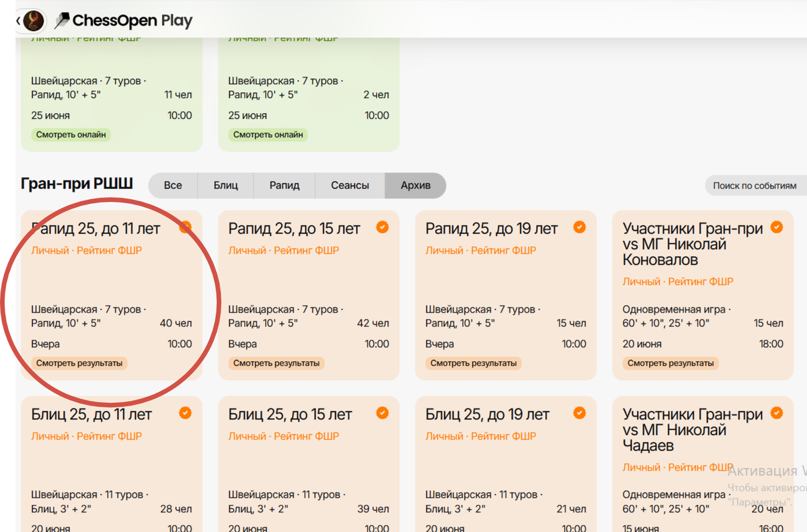Screen dimensions: 807x532
Task: Click Личный · Рейтинг ФШР on Блиц до 19 лет
Action: [x=480, y=436]
